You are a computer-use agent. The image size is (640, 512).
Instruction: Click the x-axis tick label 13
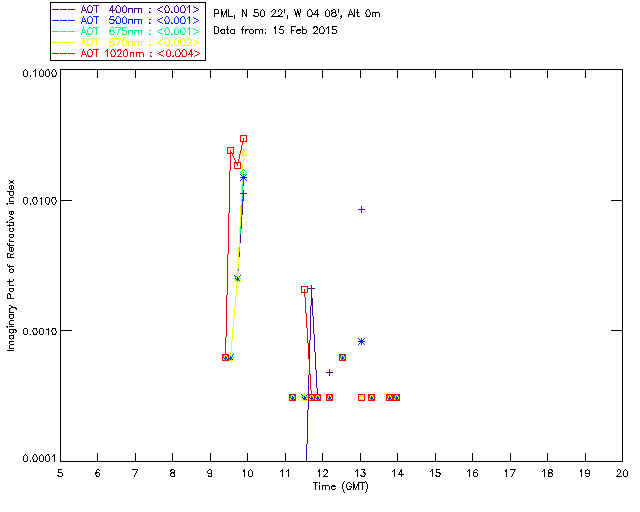click(360, 473)
